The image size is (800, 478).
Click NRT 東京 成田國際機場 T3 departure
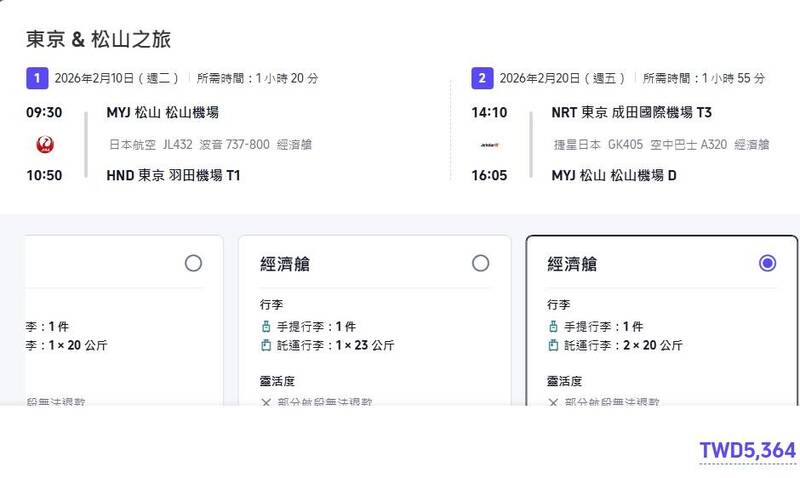pyautogui.click(x=631, y=113)
